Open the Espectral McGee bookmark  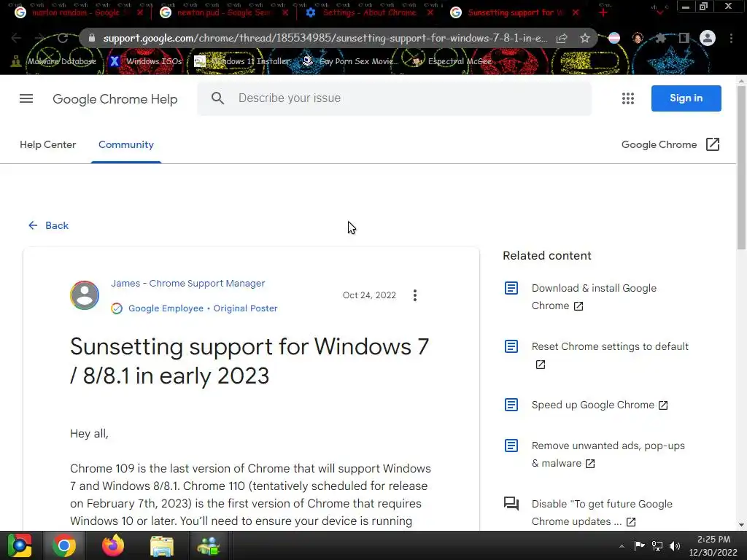[x=452, y=61]
